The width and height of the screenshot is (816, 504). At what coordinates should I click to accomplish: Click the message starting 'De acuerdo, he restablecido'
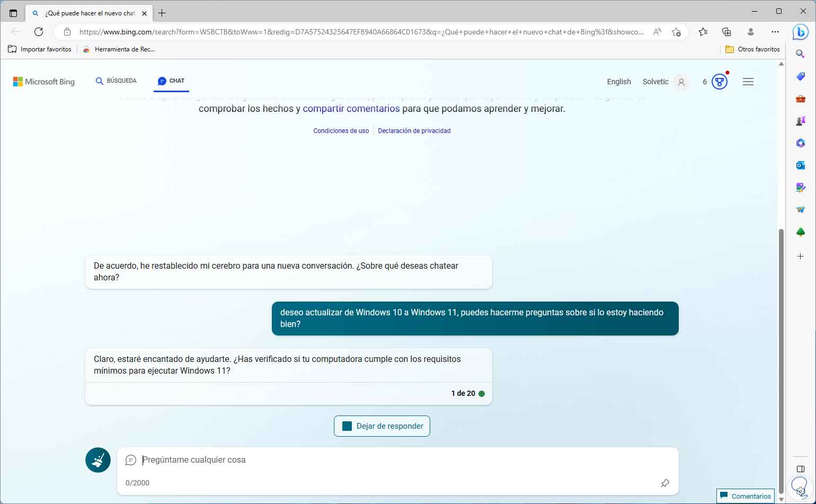[289, 272]
